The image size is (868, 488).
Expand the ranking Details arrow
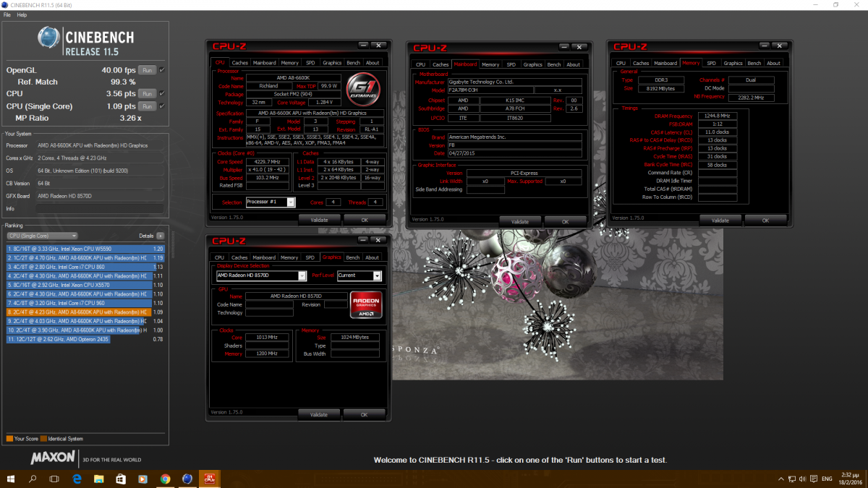(160, 236)
